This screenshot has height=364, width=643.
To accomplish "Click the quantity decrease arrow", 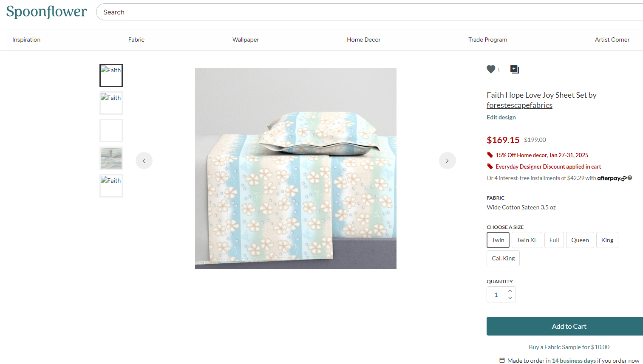I will coord(510,298).
